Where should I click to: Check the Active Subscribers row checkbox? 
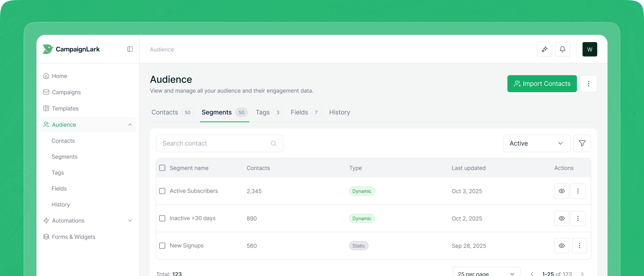point(162,191)
